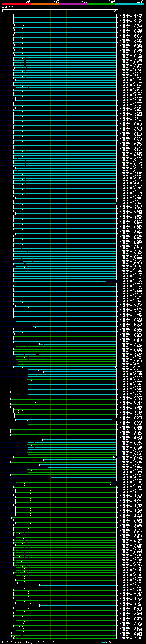Select hit label UniRef100_A8QJP9
Image resolution: width=146 pixels, height=644 pixels.
click(131, 314)
